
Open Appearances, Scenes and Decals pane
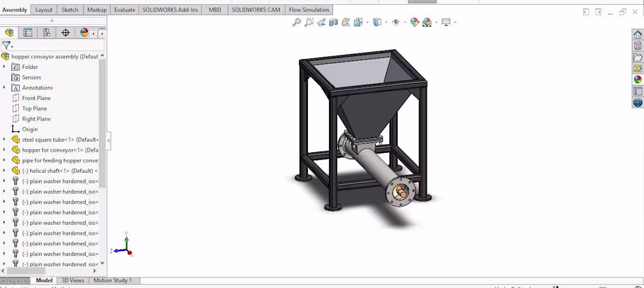(638, 80)
